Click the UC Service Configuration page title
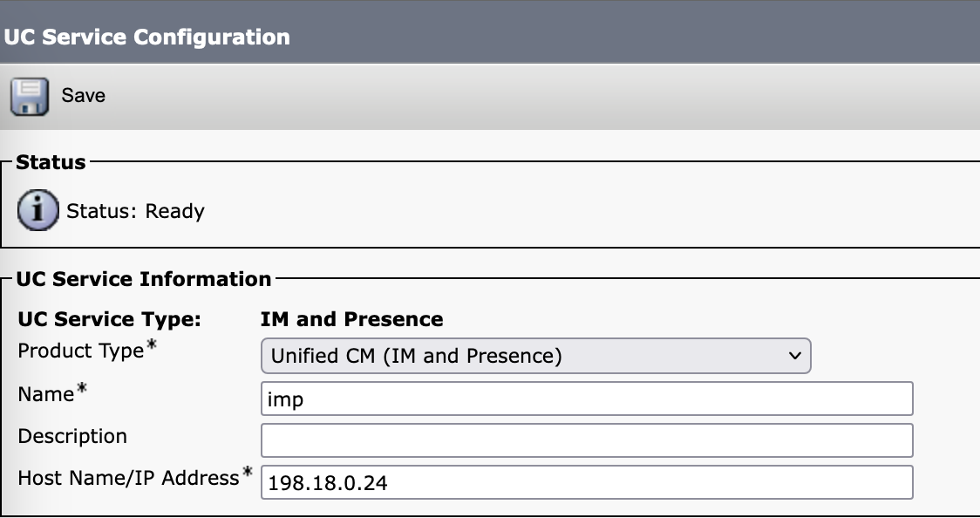 coord(146,37)
